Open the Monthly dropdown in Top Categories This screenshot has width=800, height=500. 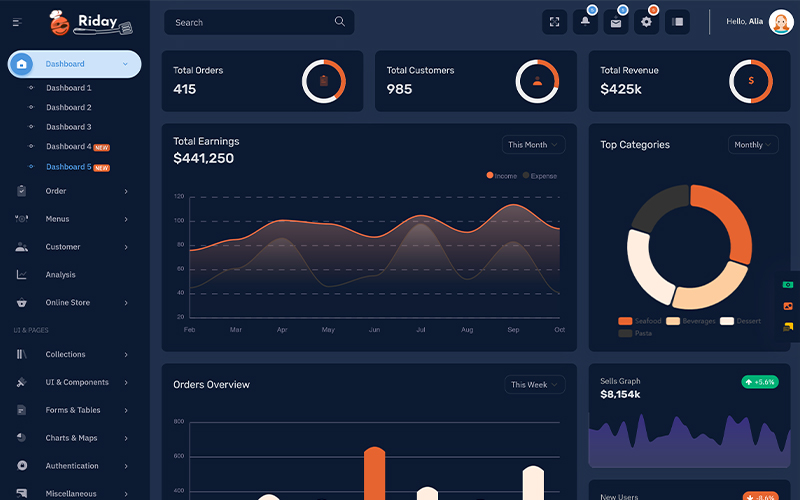pos(753,145)
